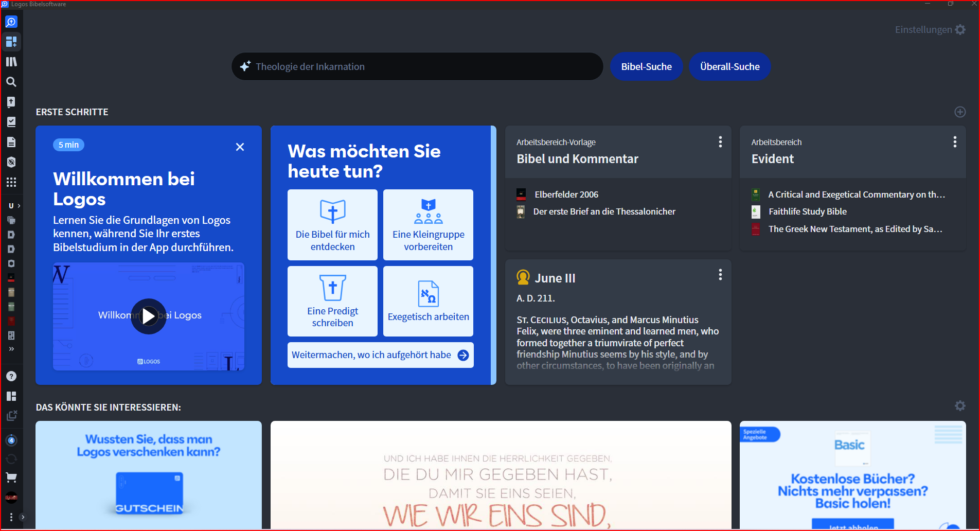Click the close all panels icon
The height and width of the screenshot is (531, 980).
pos(11,416)
